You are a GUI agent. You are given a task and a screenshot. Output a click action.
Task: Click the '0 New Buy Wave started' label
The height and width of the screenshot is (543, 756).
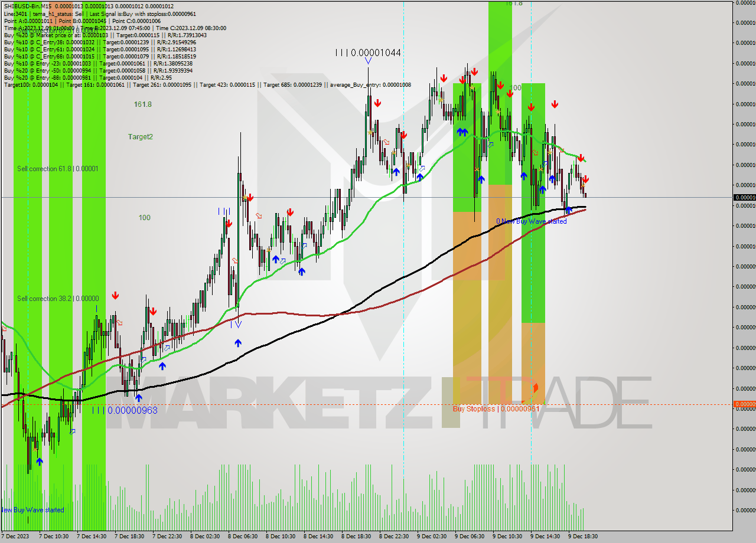[531, 221]
